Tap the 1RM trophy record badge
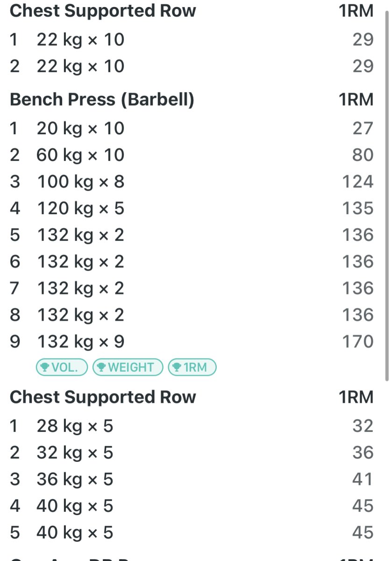 [192, 367]
